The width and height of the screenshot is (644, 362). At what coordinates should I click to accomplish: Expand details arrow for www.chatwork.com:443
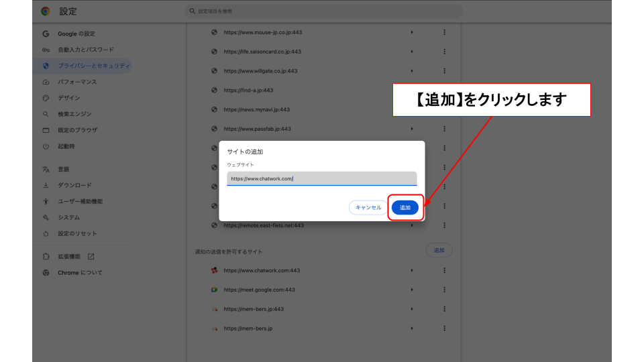[x=412, y=271]
